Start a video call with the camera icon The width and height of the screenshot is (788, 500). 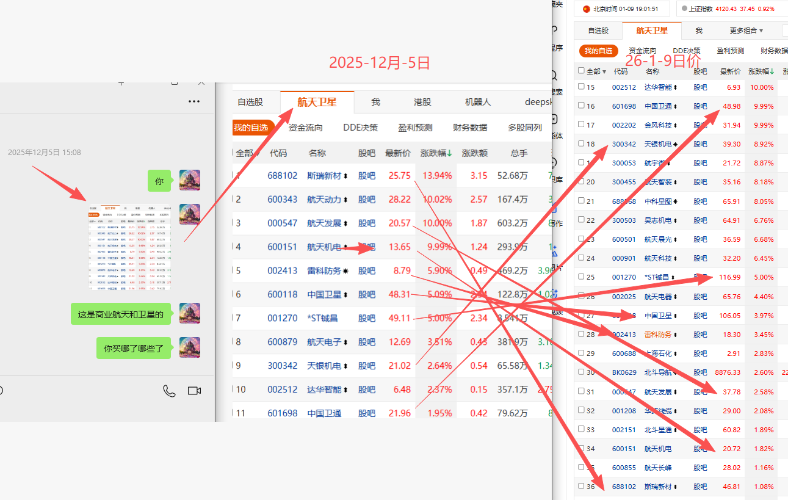pyautogui.click(x=194, y=391)
